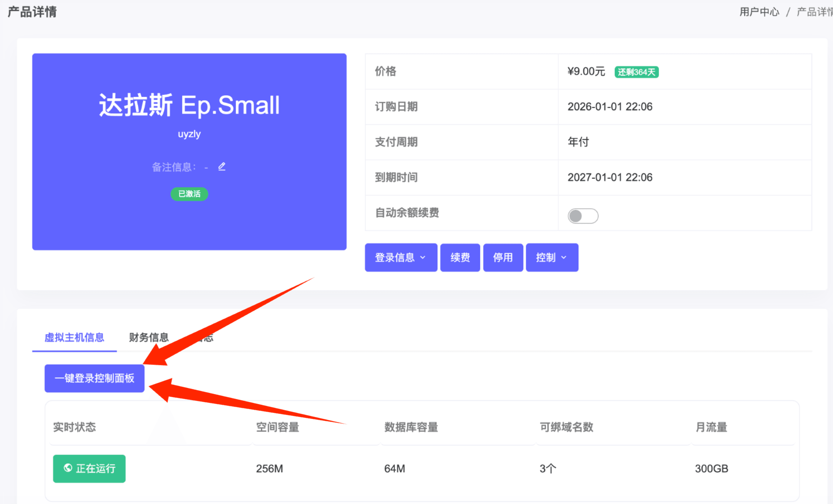Click the 产品详情 breadcrumb item
Image resolution: width=833 pixels, height=504 pixels.
(813, 12)
